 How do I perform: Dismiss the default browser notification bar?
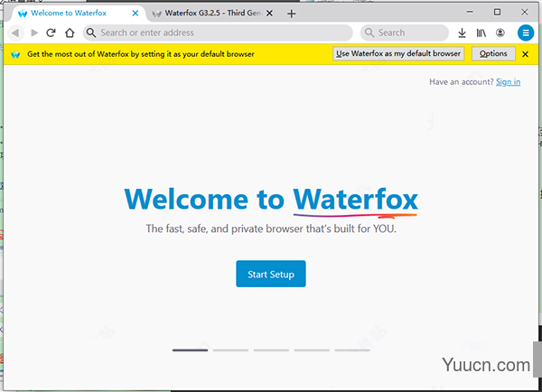tap(525, 54)
